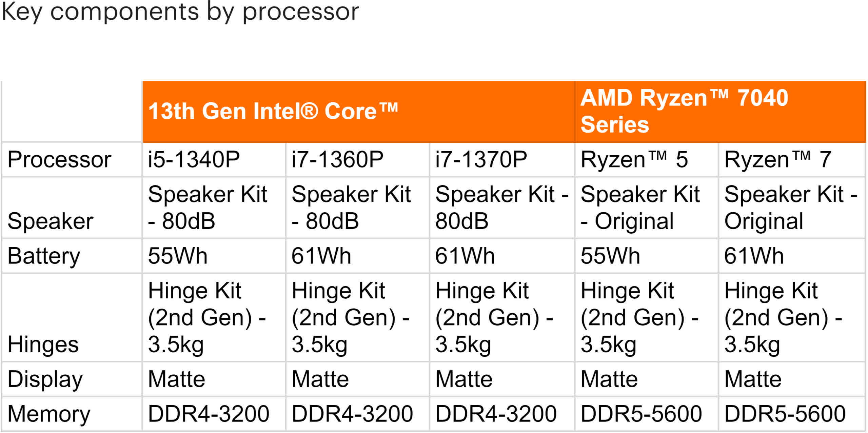This screenshot has height=433, width=868.
Task: Select the Display row label
Action: [72, 379]
